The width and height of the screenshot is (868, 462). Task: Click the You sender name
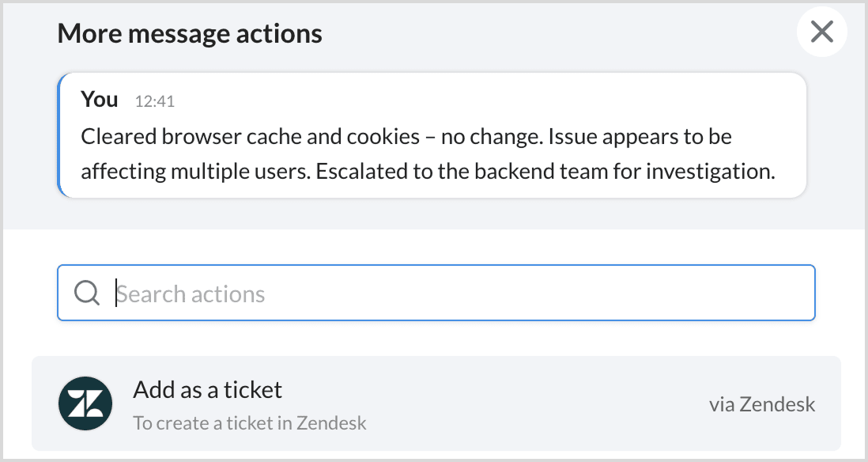(100, 99)
